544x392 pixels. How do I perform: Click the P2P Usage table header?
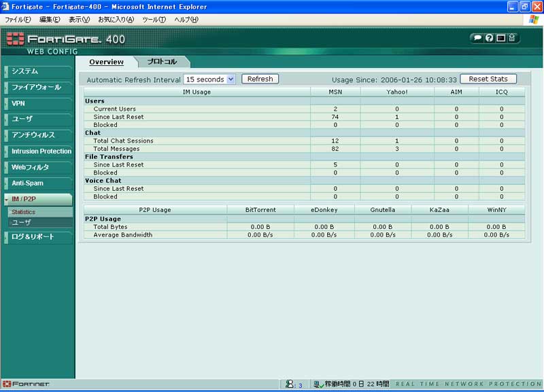[x=155, y=210]
